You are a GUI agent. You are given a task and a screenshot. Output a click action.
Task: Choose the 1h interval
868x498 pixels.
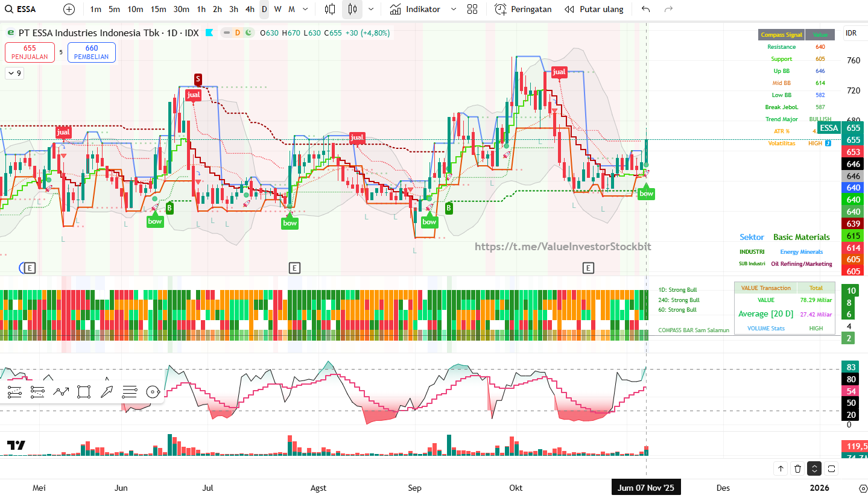point(201,9)
